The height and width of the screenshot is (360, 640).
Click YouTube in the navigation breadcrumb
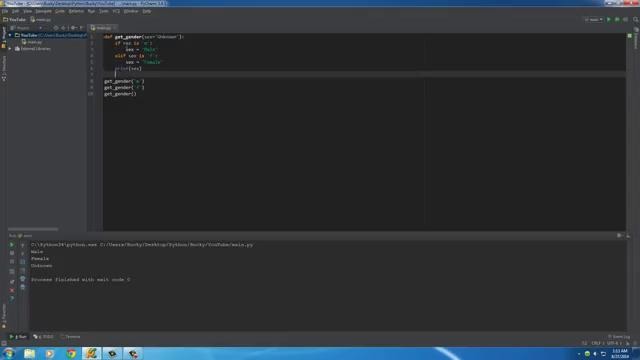click(x=15, y=20)
